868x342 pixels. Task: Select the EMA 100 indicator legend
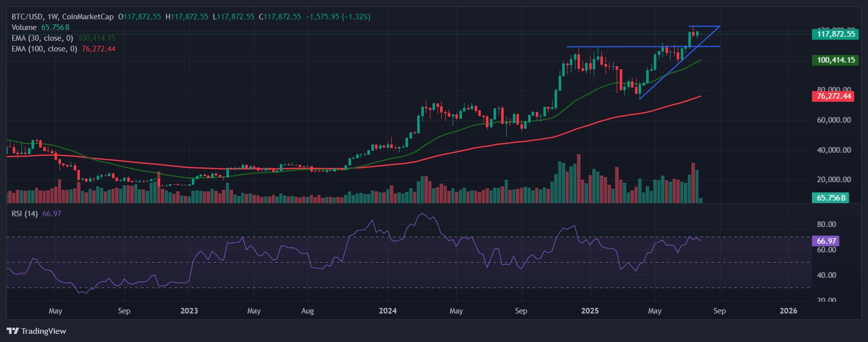pos(44,49)
